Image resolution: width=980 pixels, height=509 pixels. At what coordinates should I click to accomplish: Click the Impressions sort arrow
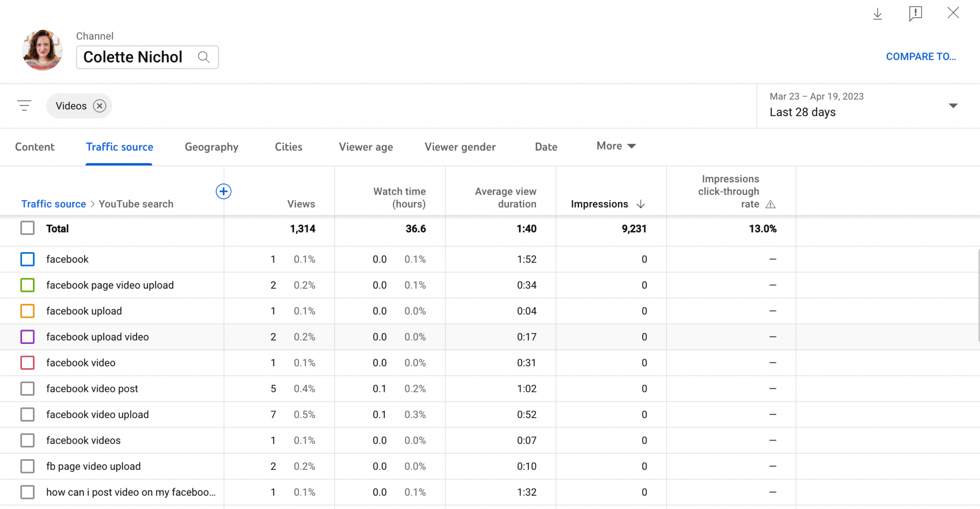641,204
